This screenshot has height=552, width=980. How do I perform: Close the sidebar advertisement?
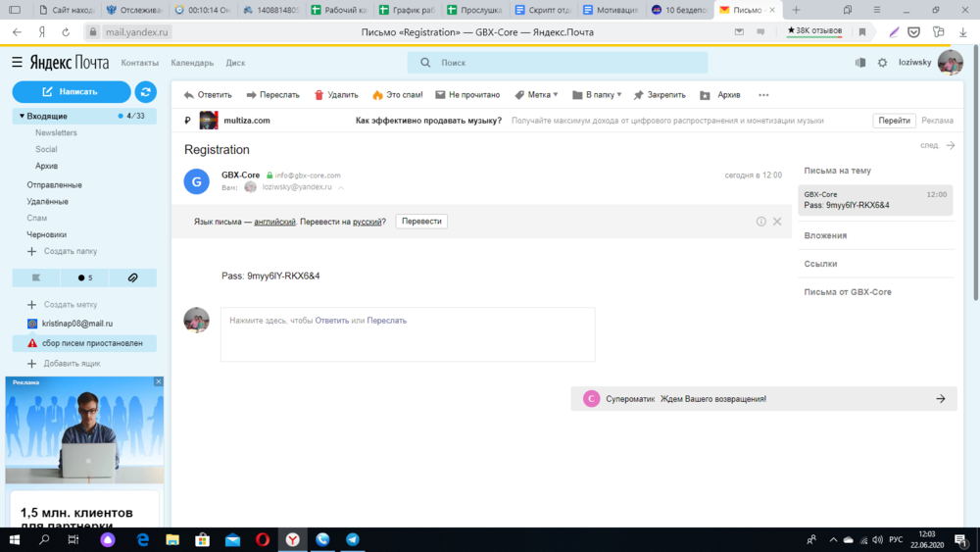coord(158,381)
